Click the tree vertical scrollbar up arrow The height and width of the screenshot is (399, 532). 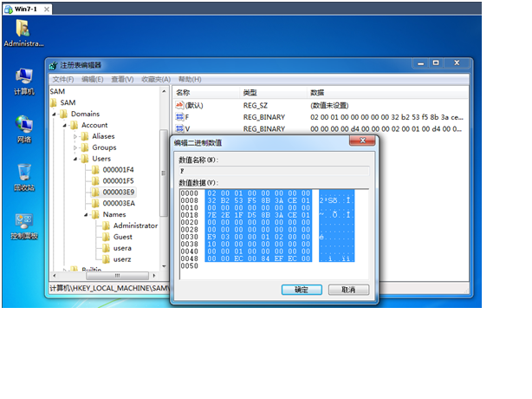tap(164, 91)
